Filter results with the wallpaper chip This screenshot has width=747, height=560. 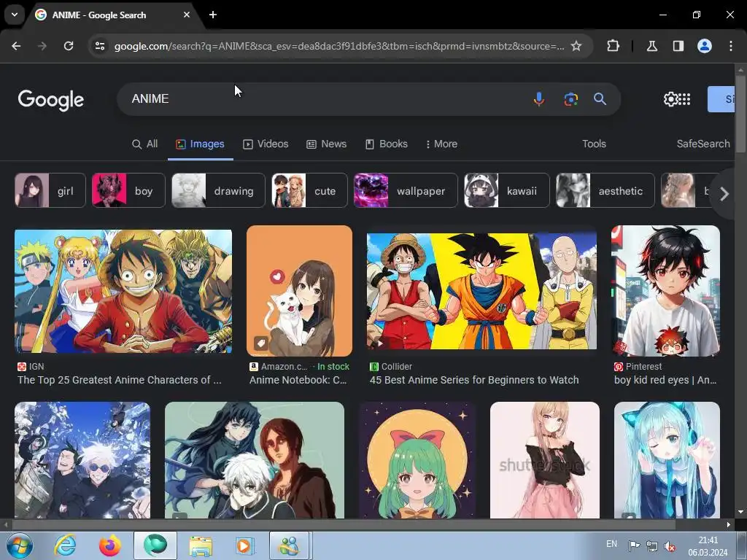coord(406,190)
